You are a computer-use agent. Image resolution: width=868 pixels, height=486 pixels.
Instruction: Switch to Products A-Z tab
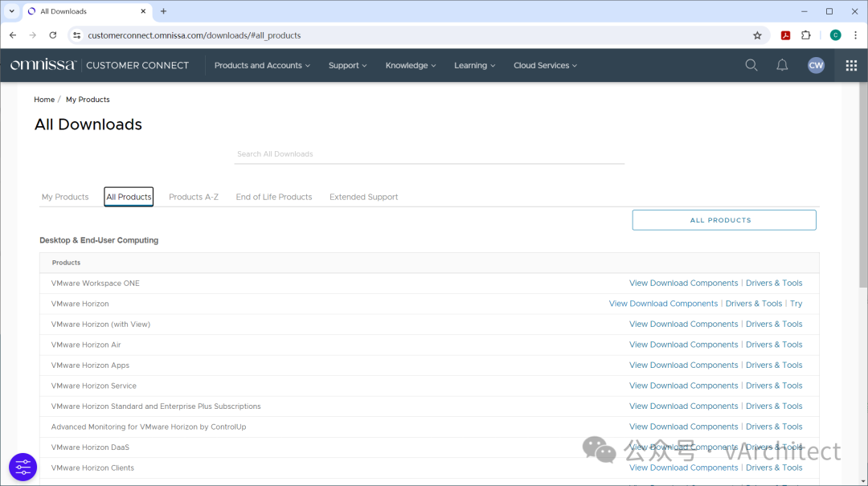194,197
